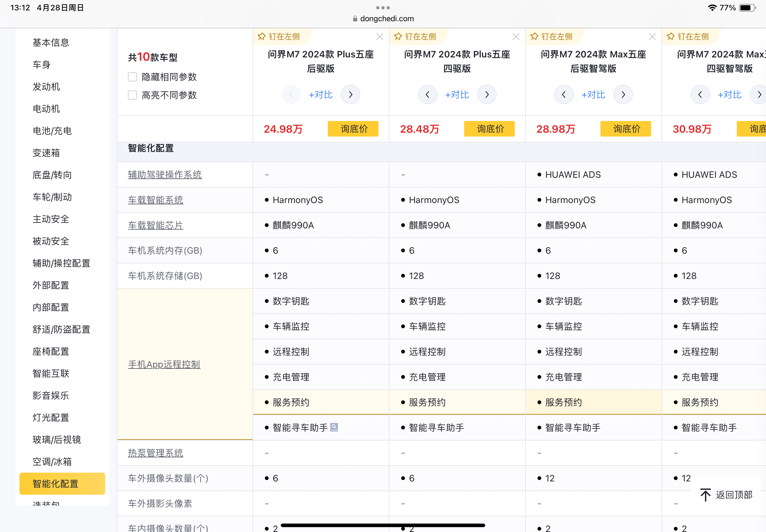Image resolution: width=766 pixels, height=532 pixels.
Task: Open the 车载智能系统 parameter link
Action: [155, 200]
